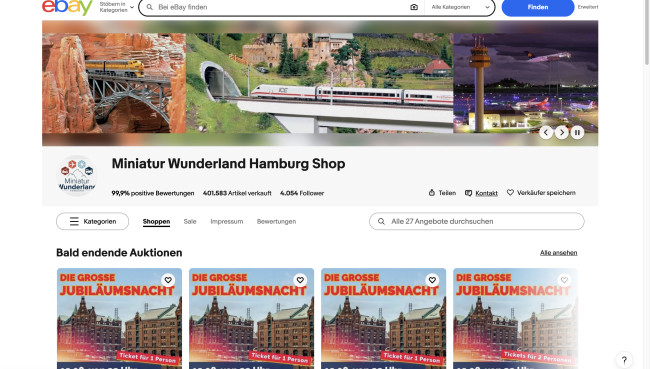The width and height of the screenshot is (650, 369).
Task: Click Miniatur Wunderland Hamburg Shop title
Action: point(228,164)
